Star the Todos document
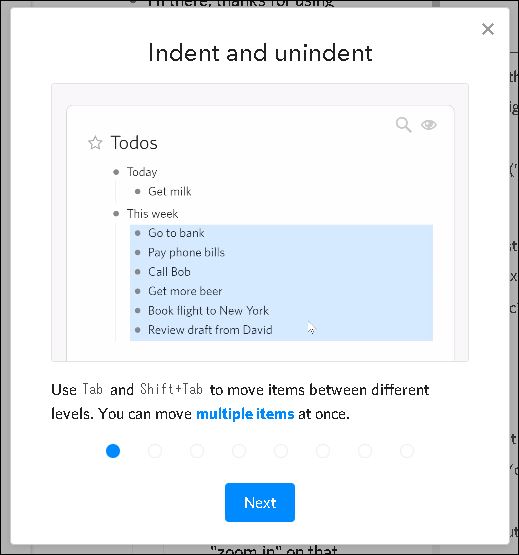The width and height of the screenshot is (519, 555). [x=95, y=143]
